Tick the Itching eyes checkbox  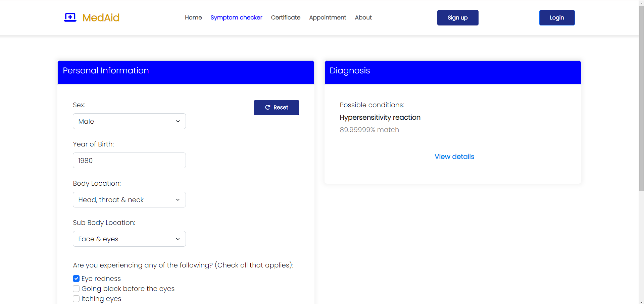point(76,299)
